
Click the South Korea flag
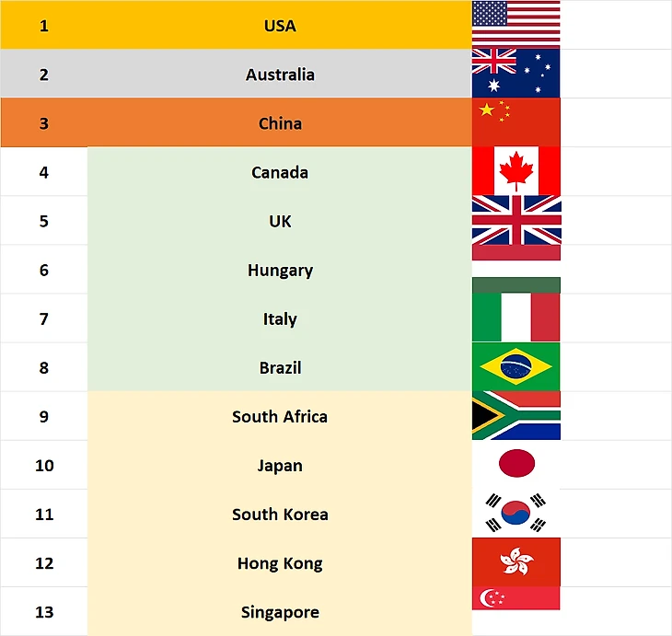click(x=516, y=513)
